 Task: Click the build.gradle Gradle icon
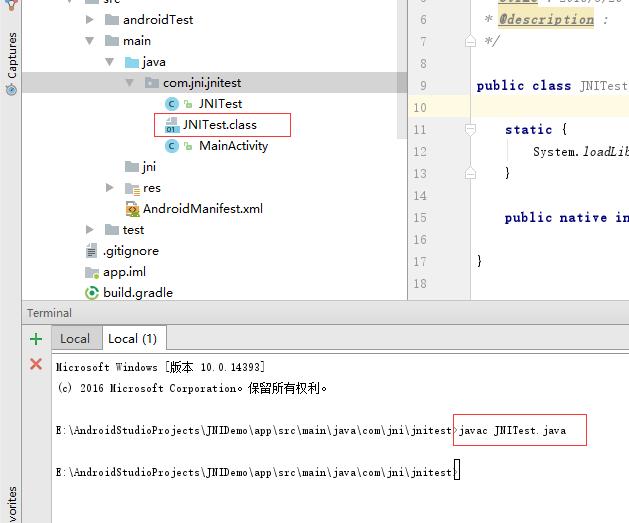92,293
